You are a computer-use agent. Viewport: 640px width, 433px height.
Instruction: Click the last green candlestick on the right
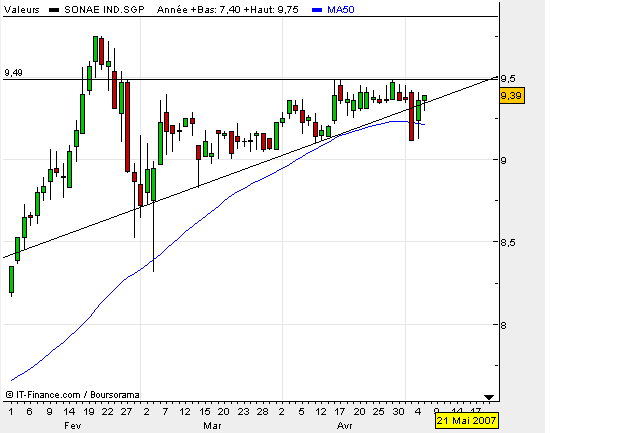click(x=425, y=98)
